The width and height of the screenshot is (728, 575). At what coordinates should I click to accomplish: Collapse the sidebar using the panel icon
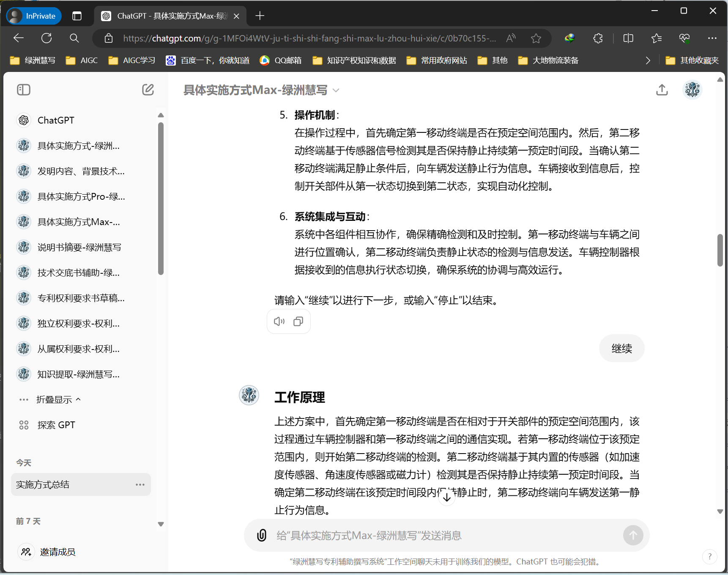click(24, 90)
